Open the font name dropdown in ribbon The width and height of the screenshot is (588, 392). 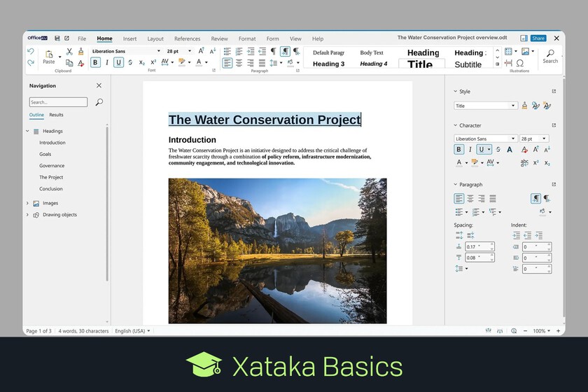point(159,51)
